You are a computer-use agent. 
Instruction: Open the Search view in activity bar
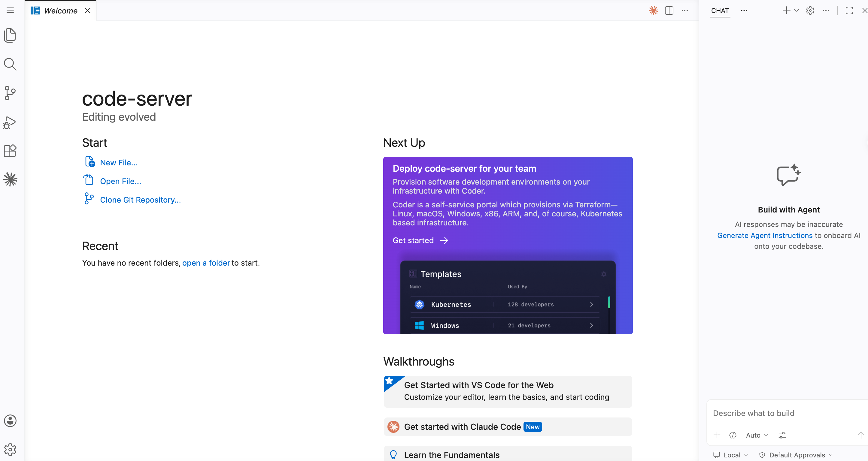10,64
